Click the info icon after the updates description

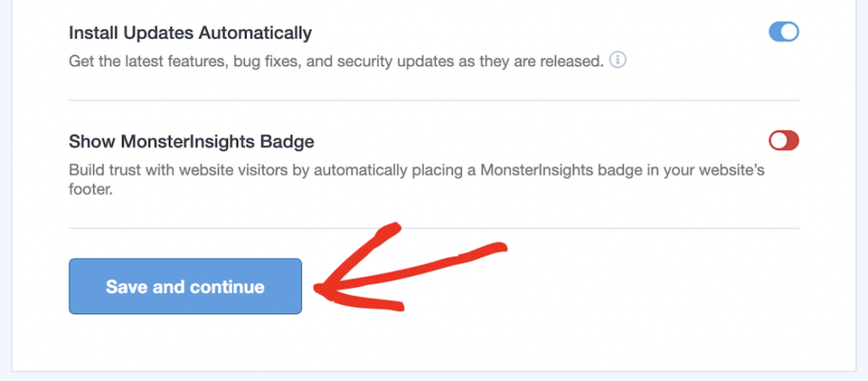tap(618, 61)
